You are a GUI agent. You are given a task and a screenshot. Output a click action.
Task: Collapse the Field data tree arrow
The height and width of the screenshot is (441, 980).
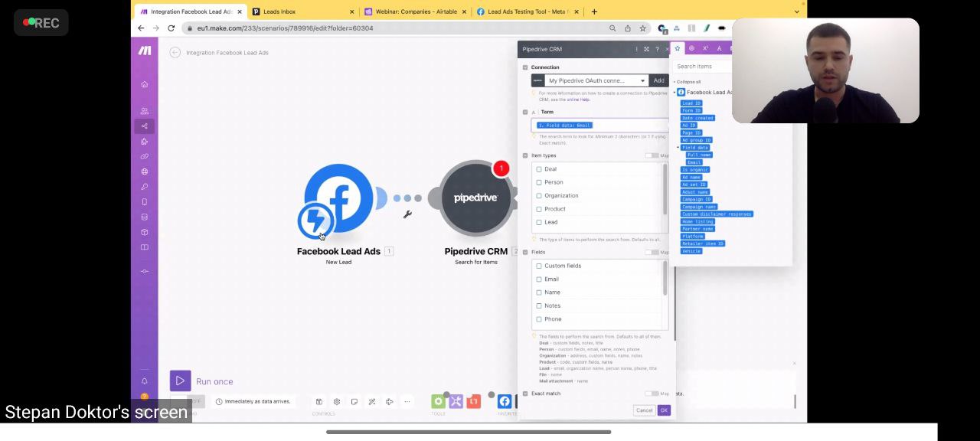[678, 148]
